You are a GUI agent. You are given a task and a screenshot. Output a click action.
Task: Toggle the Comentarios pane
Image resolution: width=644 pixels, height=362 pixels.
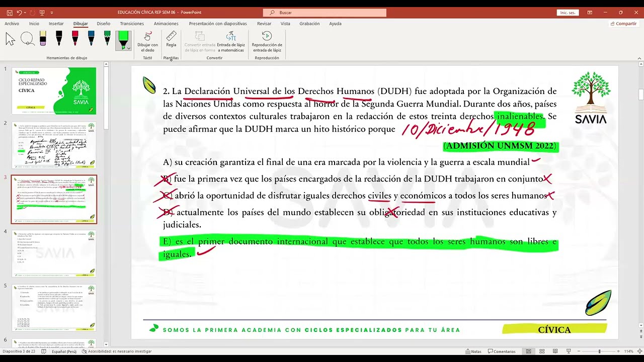pyautogui.click(x=501, y=351)
